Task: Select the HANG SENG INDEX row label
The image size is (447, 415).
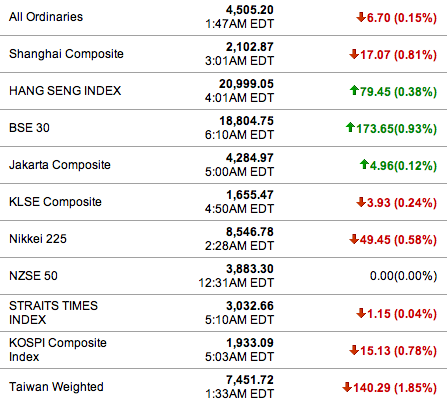Action: pyautogui.click(x=65, y=91)
